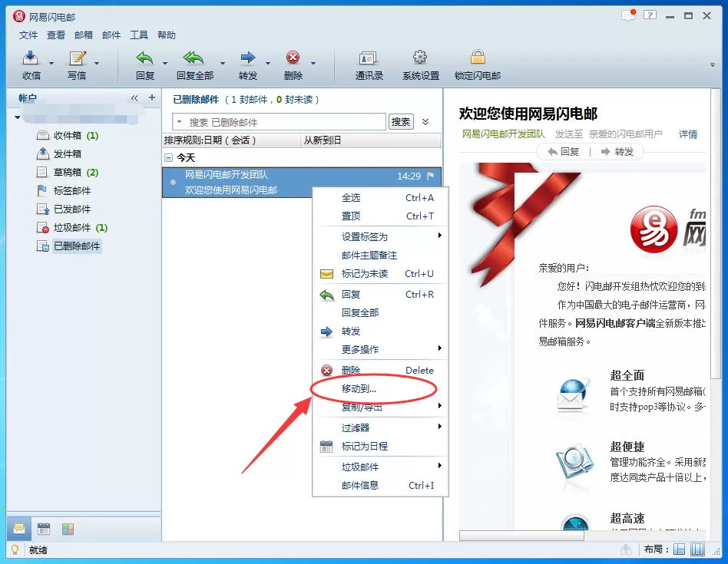
Task: Click the 从新到旧 sort order header
Action: click(x=371, y=140)
